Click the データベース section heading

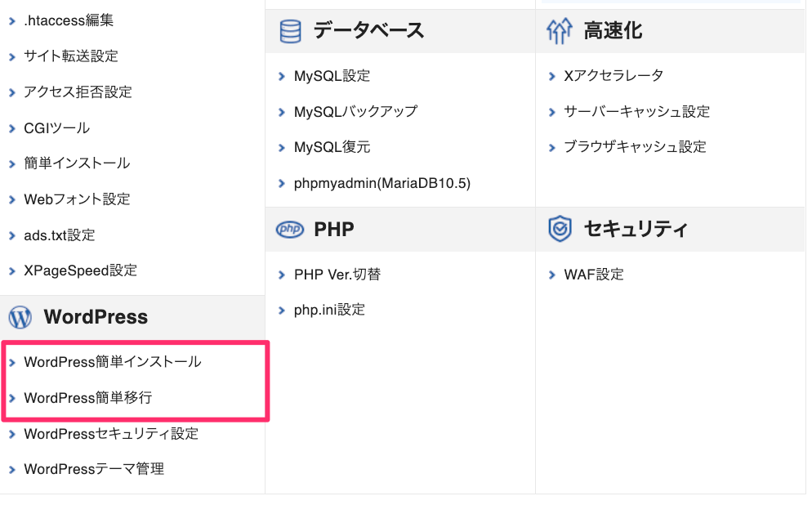(368, 30)
